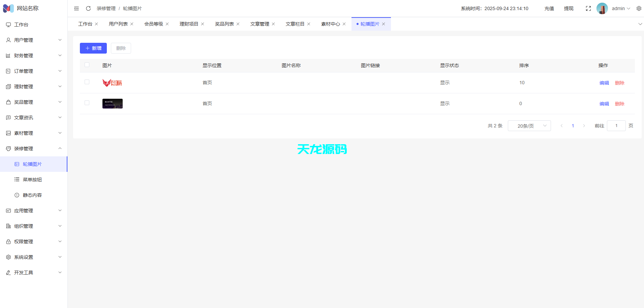Select 系统设置 in the sidebar

point(24,257)
